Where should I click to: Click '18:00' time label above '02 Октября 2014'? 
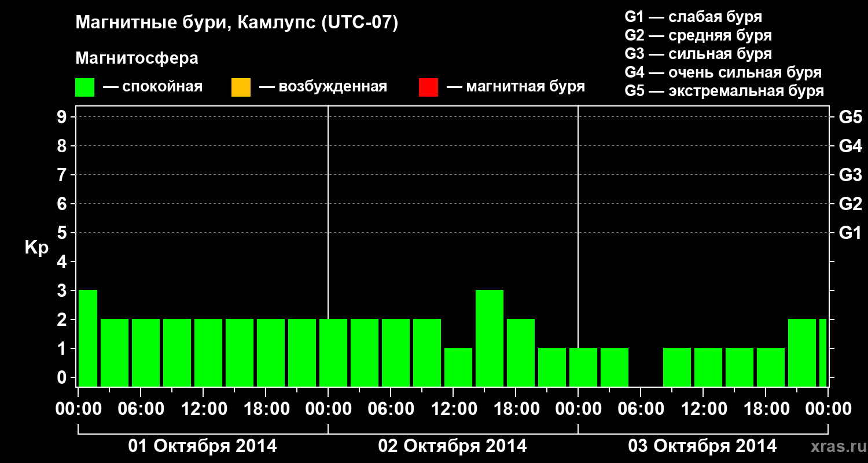(x=516, y=409)
